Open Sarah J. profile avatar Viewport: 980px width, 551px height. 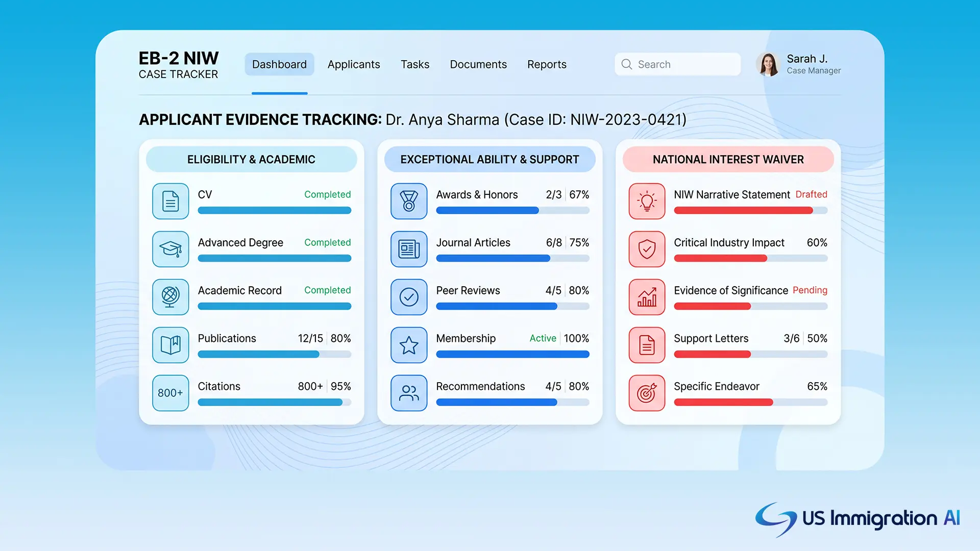point(768,64)
